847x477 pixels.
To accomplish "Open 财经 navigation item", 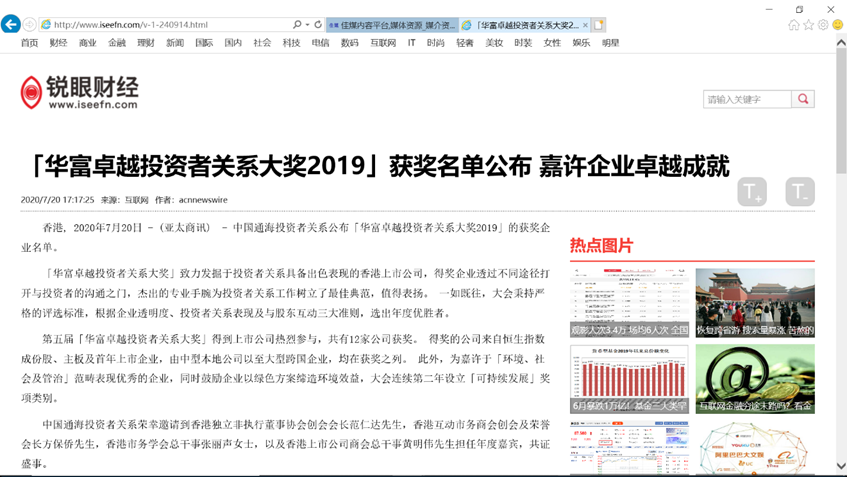I will tap(58, 43).
